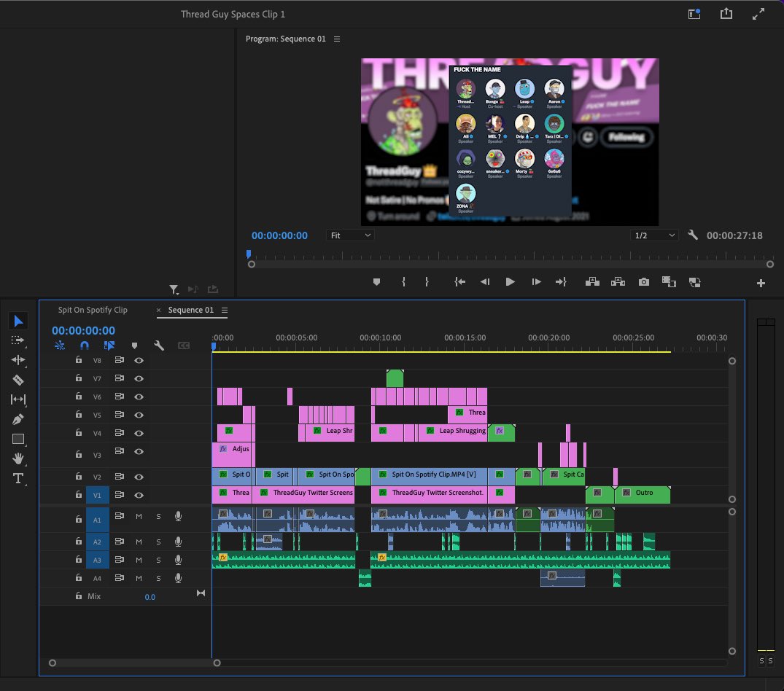Click the Mix track output end icon
The width and height of the screenshot is (784, 691).
[x=201, y=593]
